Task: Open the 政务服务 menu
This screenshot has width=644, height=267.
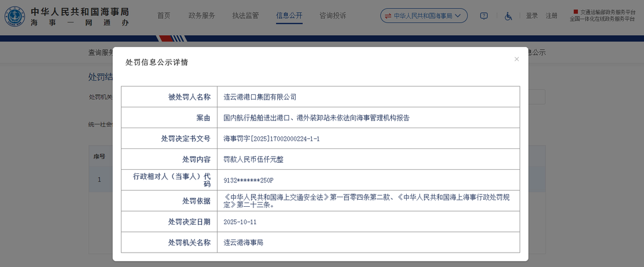Action: tap(202, 15)
